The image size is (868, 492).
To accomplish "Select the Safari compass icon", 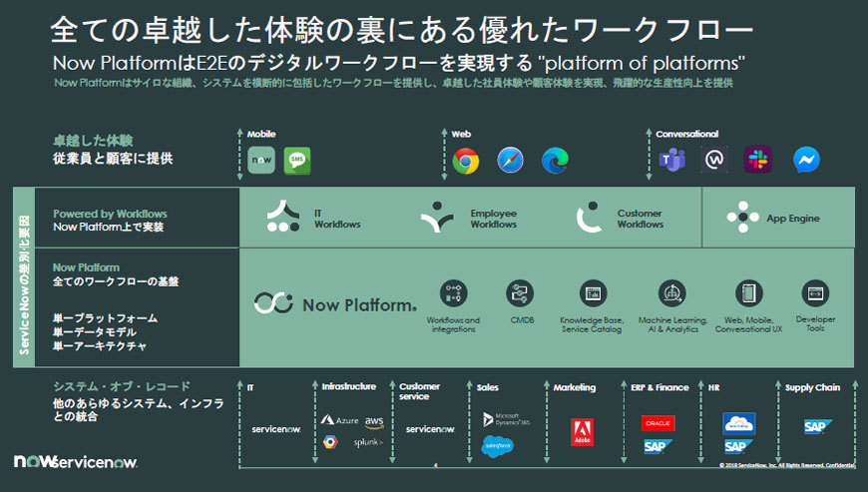I will click(x=511, y=161).
